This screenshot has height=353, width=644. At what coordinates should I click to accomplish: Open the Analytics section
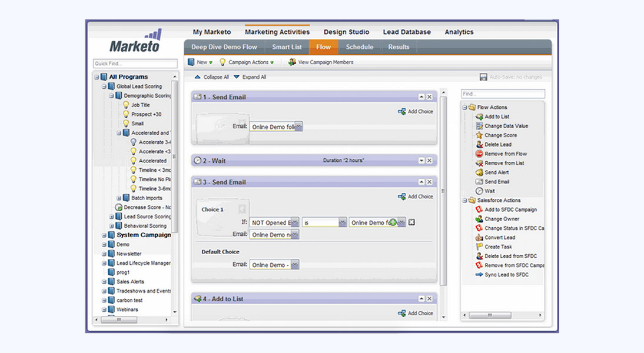459,32
